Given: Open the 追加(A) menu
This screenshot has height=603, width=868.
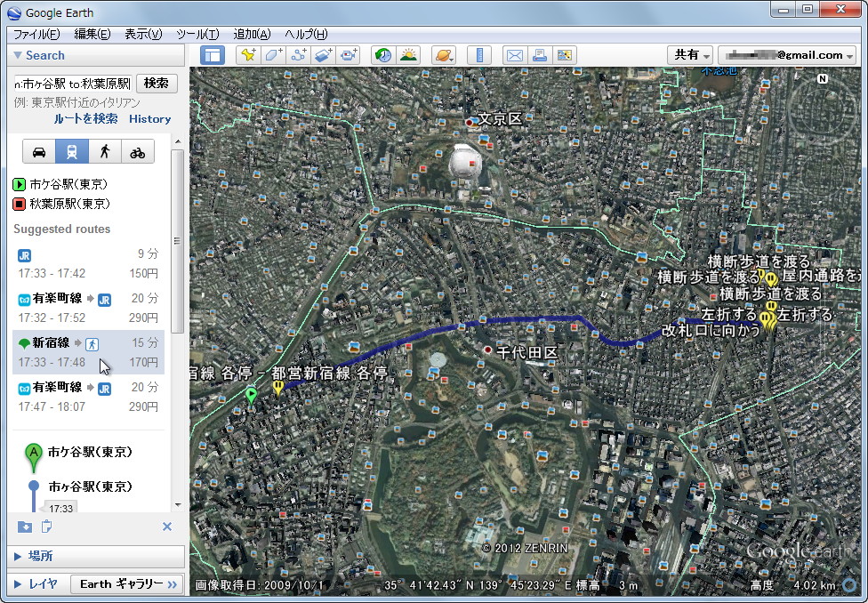Looking at the screenshot, I should click(x=252, y=35).
